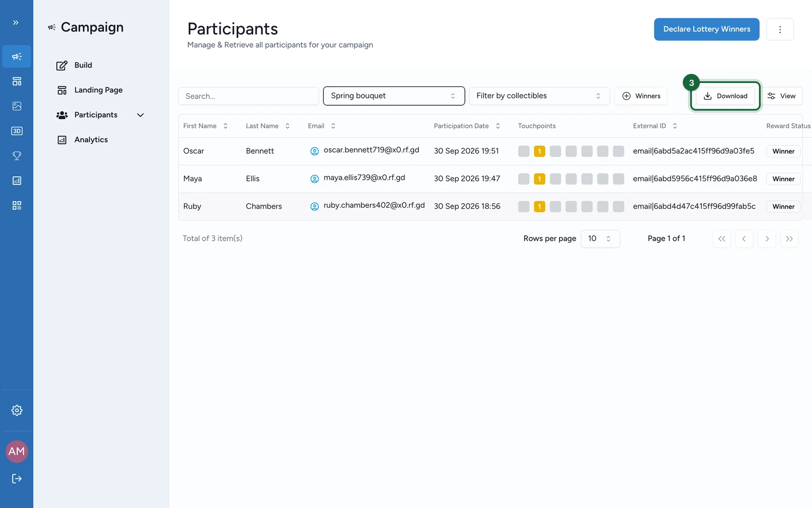812x508 pixels.
Task: Click Declare Lottery Winners button
Action: (706, 29)
